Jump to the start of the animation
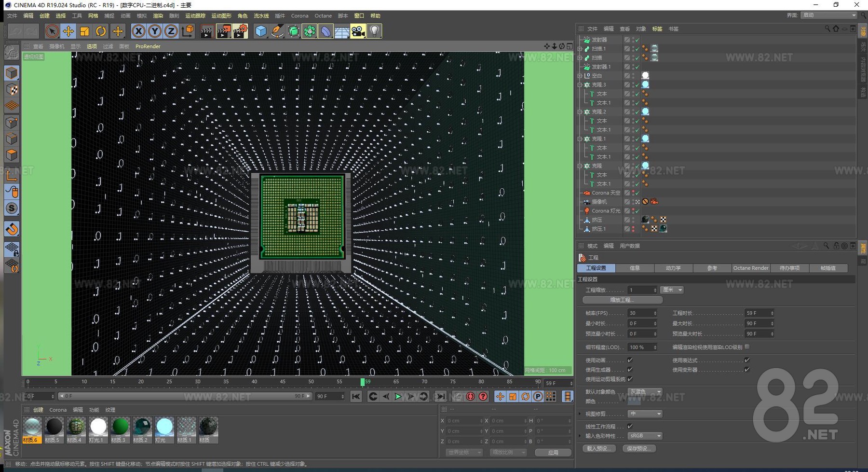868x472 pixels. [356, 397]
